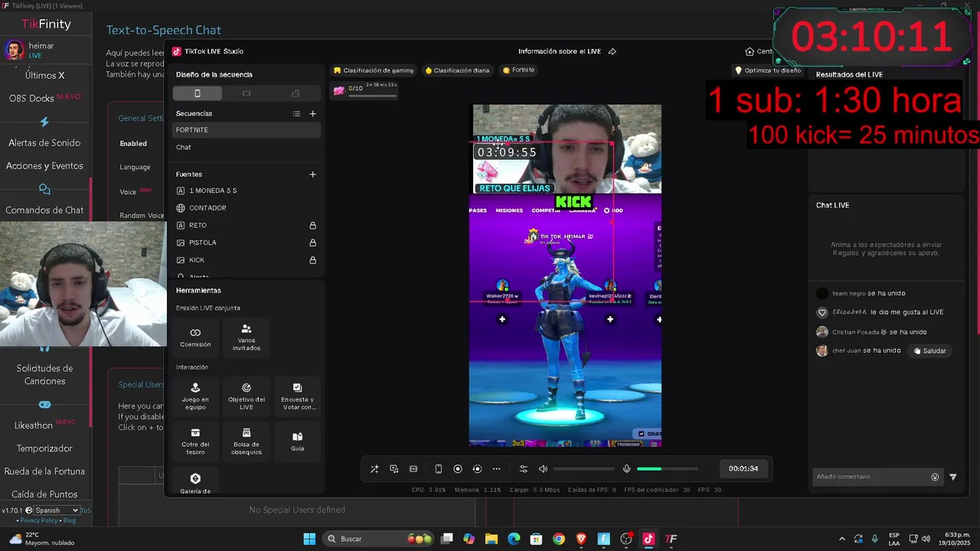Toggle lock on PISTOLA source
Screen dimensions: 980x551
(312, 243)
